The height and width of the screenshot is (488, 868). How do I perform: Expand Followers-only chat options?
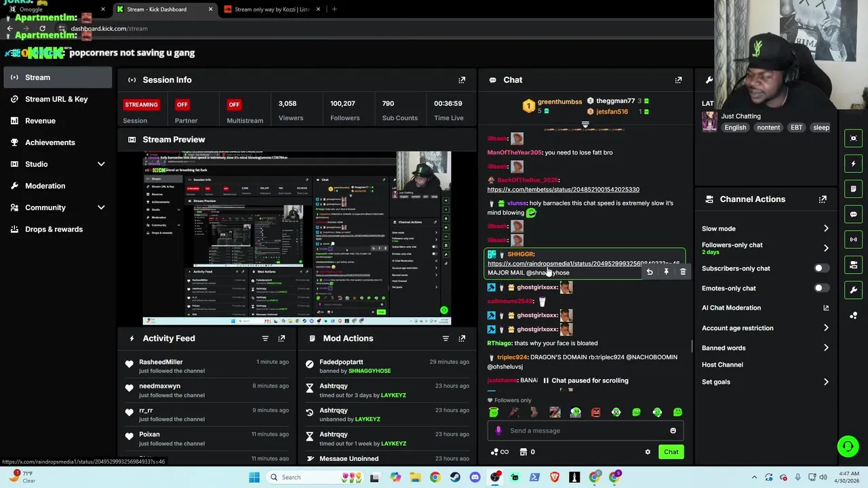click(826, 248)
